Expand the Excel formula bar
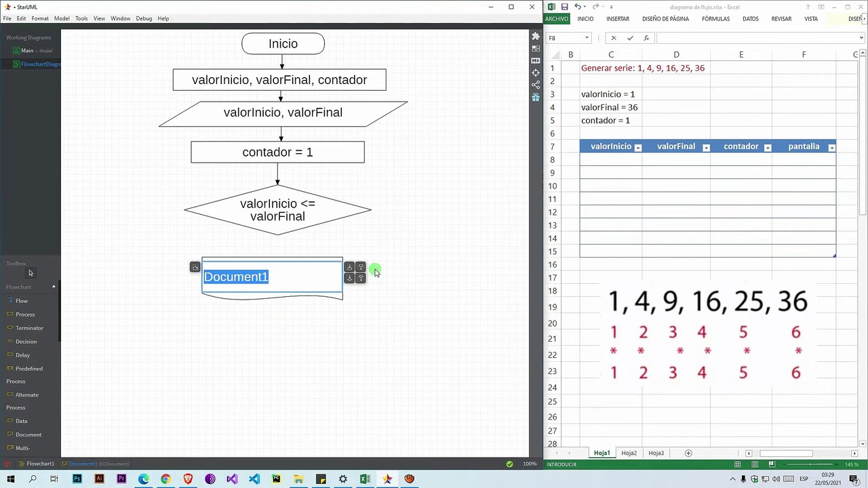 (862, 38)
